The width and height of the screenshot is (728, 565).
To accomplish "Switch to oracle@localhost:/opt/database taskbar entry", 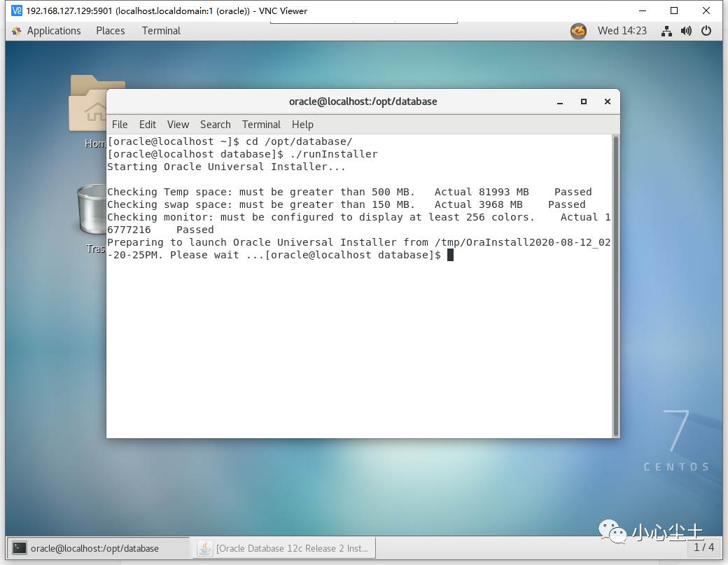I will click(97, 548).
